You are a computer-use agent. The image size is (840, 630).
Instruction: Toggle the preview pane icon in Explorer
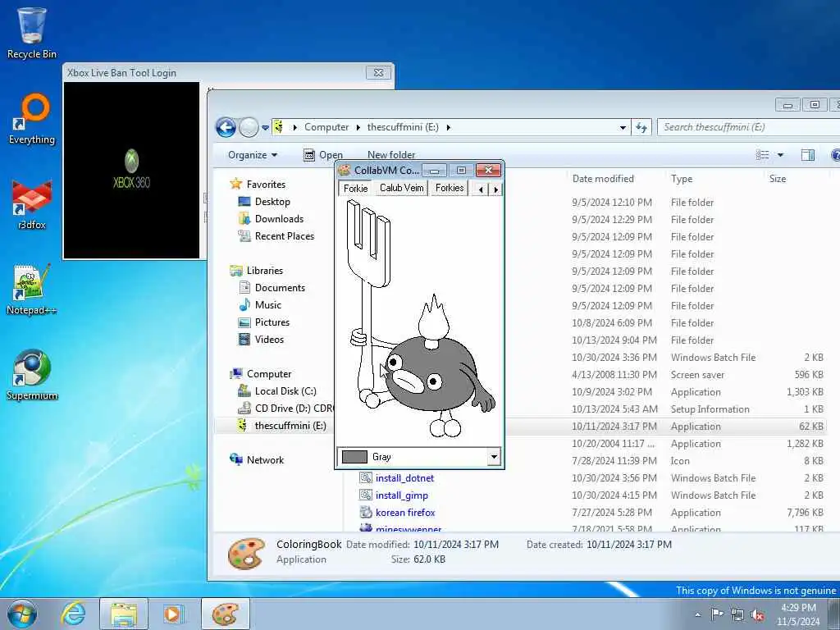(807, 155)
